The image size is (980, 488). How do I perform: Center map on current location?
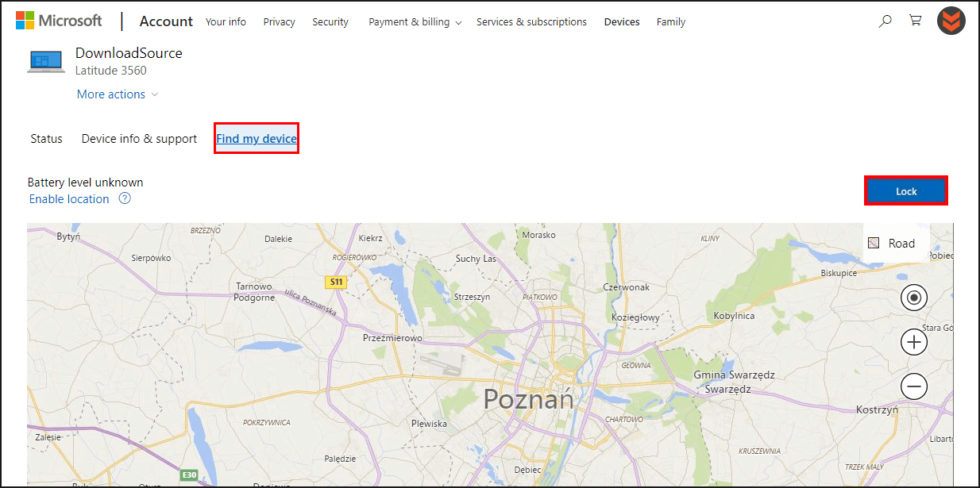pyautogui.click(x=914, y=298)
